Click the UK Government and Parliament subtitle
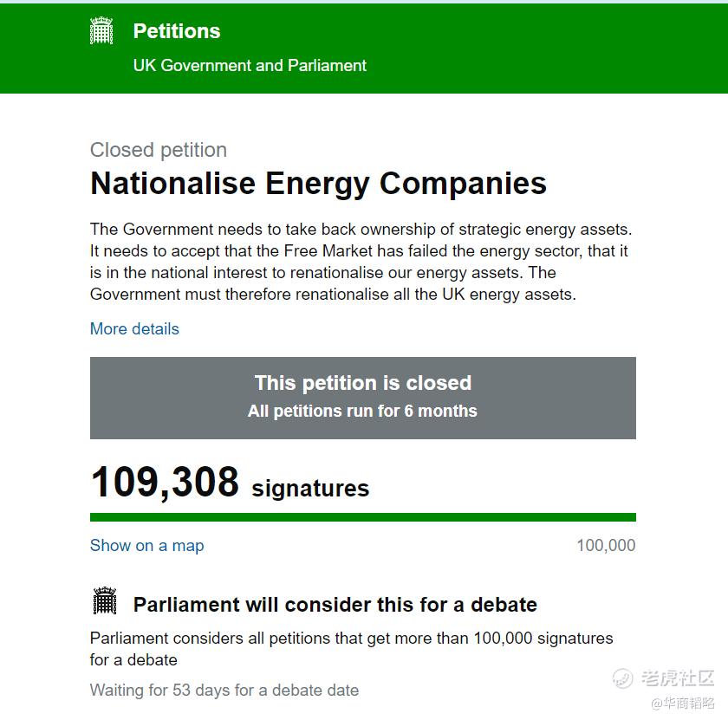The image size is (728, 720). (250, 65)
